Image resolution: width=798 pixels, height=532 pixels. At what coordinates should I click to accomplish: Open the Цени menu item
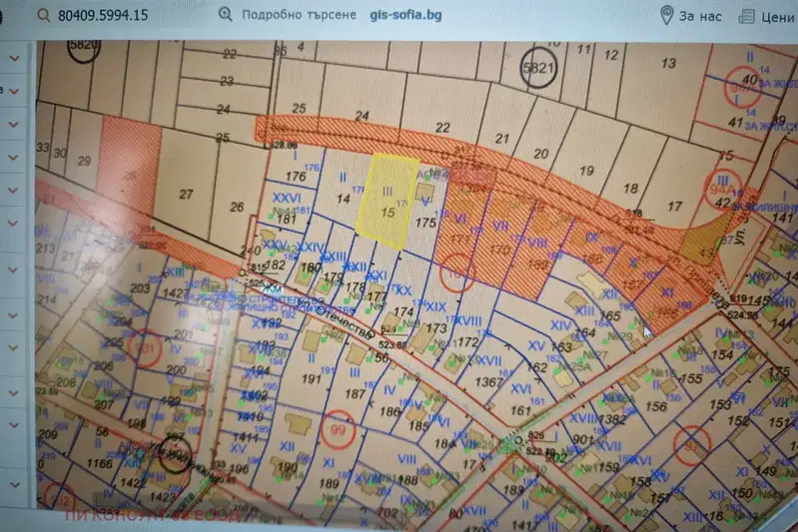click(x=777, y=17)
